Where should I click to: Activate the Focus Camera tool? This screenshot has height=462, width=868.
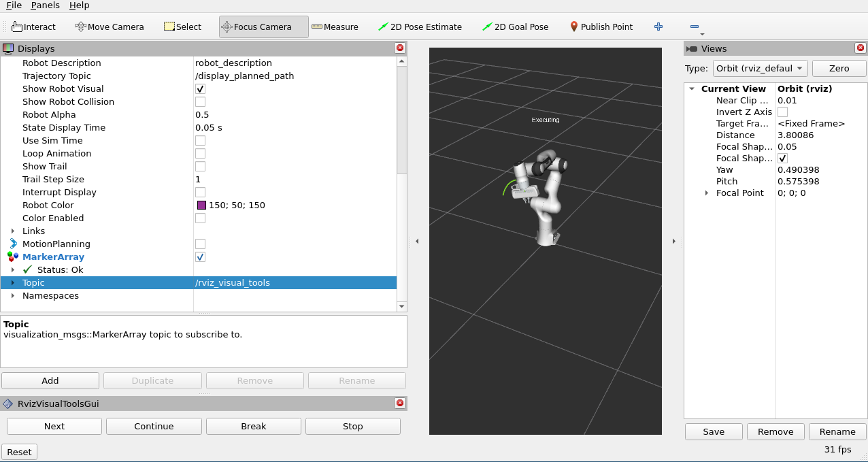tap(263, 27)
